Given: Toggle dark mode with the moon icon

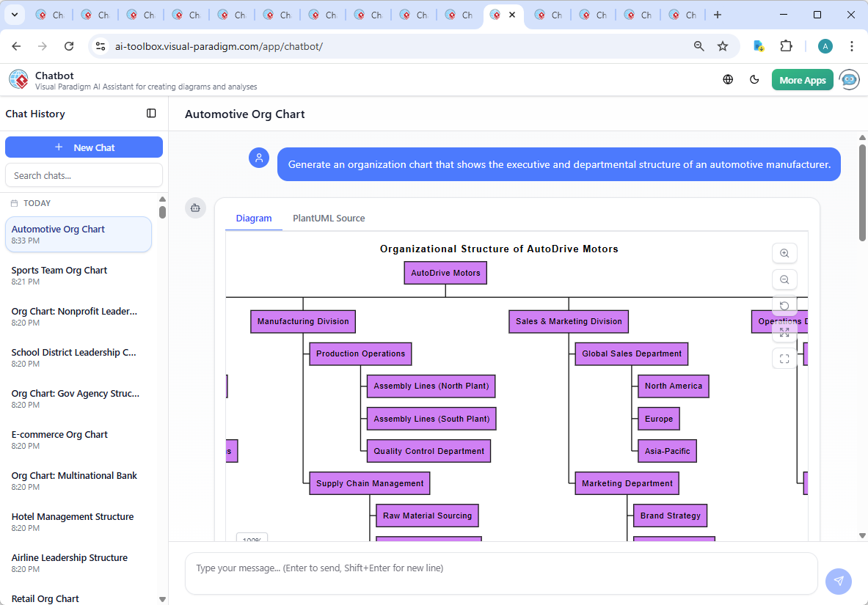Looking at the screenshot, I should (754, 79).
